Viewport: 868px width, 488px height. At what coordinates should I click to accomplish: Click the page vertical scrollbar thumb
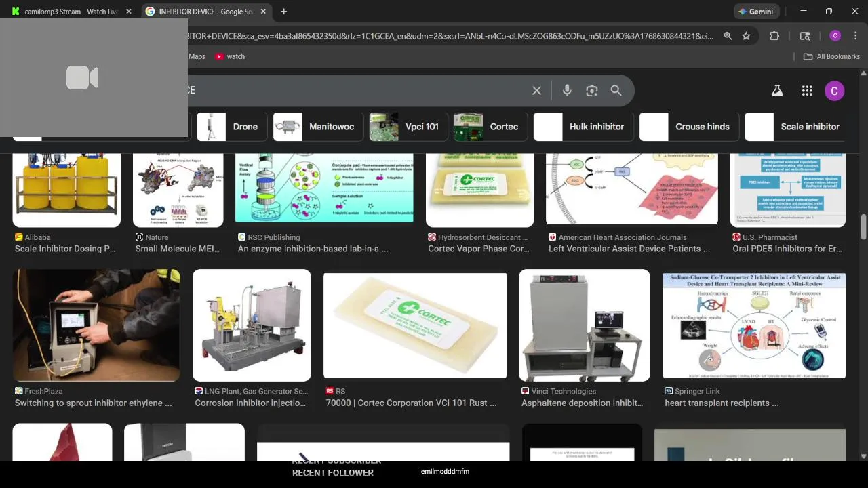click(x=863, y=227)
